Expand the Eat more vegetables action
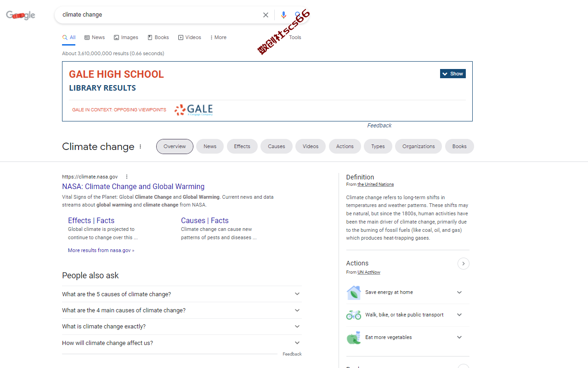Viewport: 588px width, 368px height. (459, 338)
